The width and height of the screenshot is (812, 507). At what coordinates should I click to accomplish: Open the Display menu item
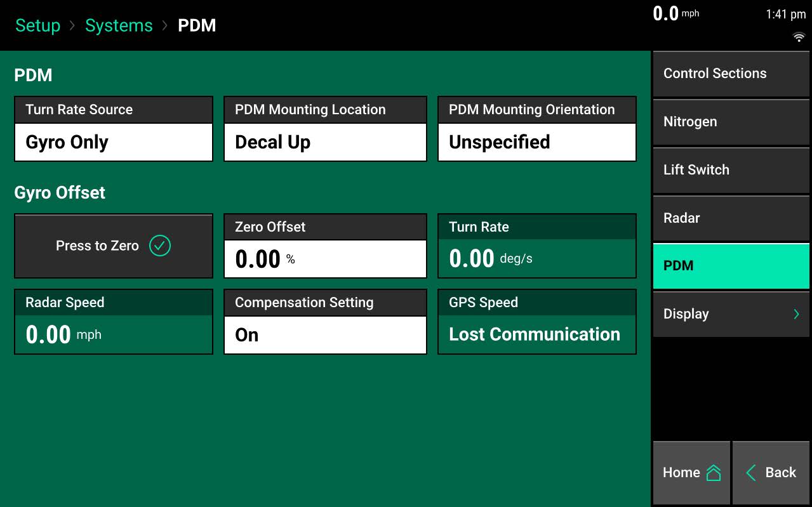pos(731,314)
